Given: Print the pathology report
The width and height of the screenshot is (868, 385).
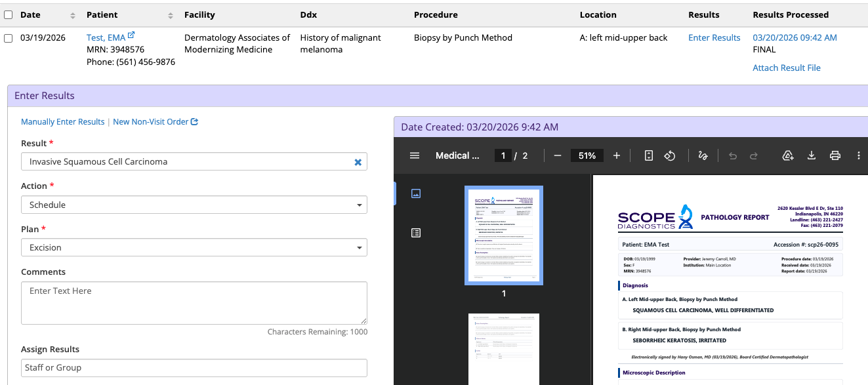Looking at the screenshot, I should (x=835, y=155).
